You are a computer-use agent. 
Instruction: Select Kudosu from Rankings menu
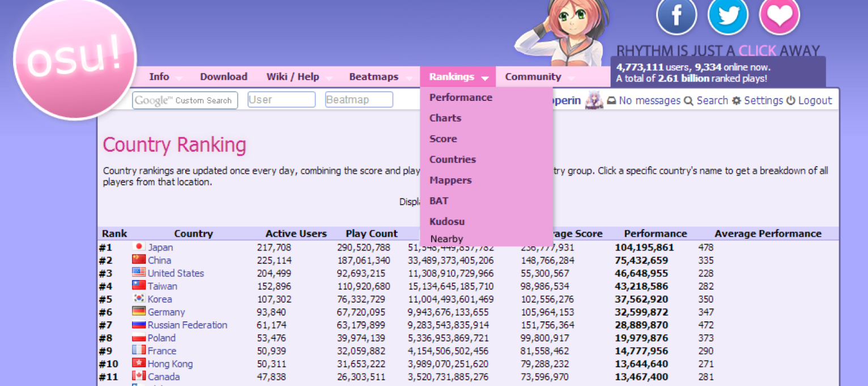447,222
